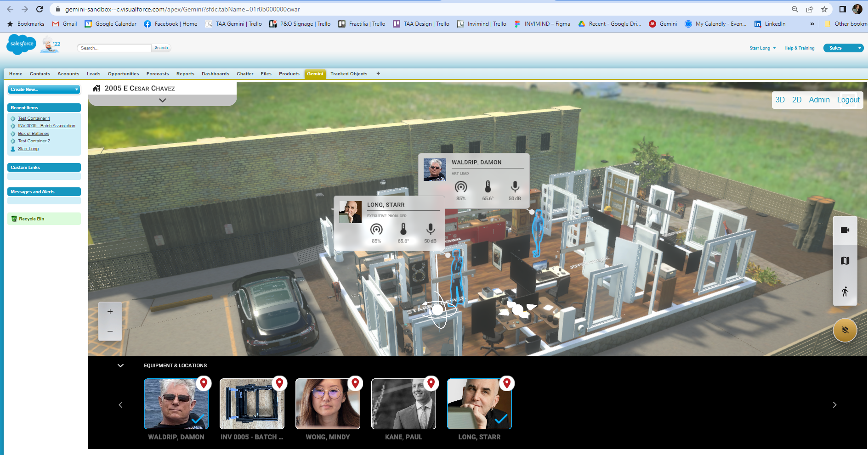Open the Create New dropdown
This screenshot has width=868, height=455.
[44, 89]
